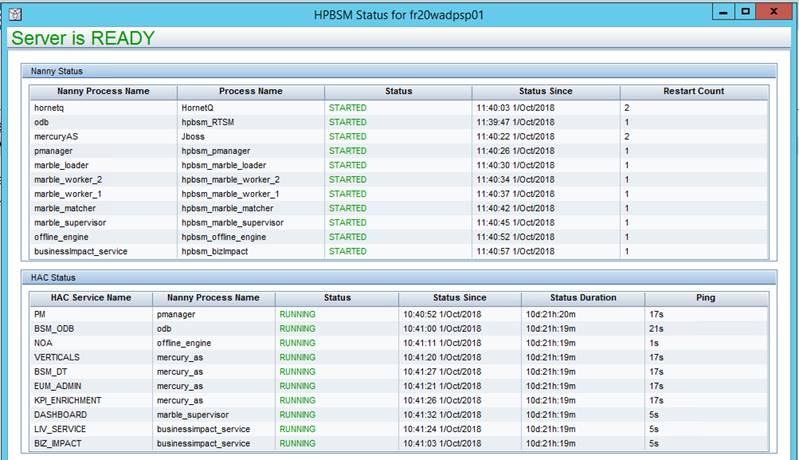The image size is (799, 460).
Task: Close the HPBSM Status window
Action: pos(774,12)
